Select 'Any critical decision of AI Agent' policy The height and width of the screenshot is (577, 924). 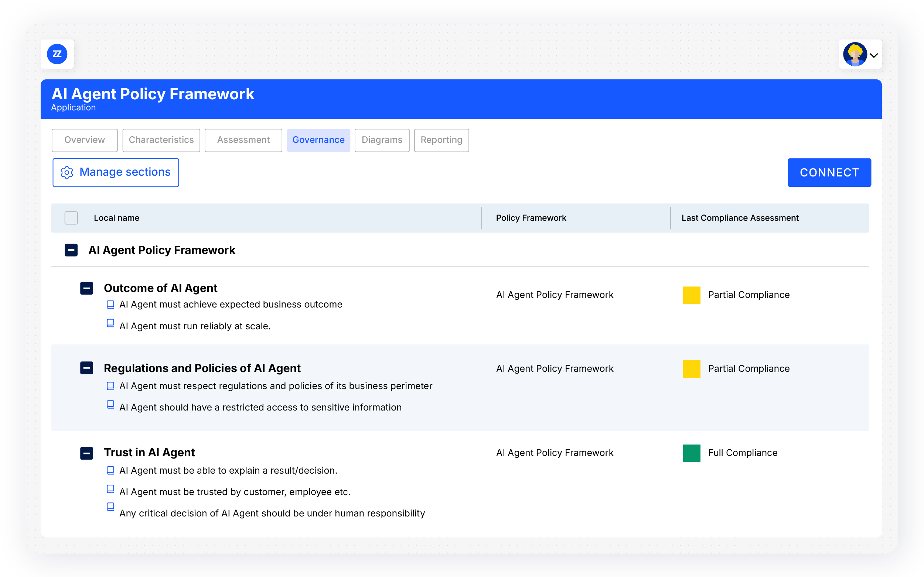[x=272, y=513]
